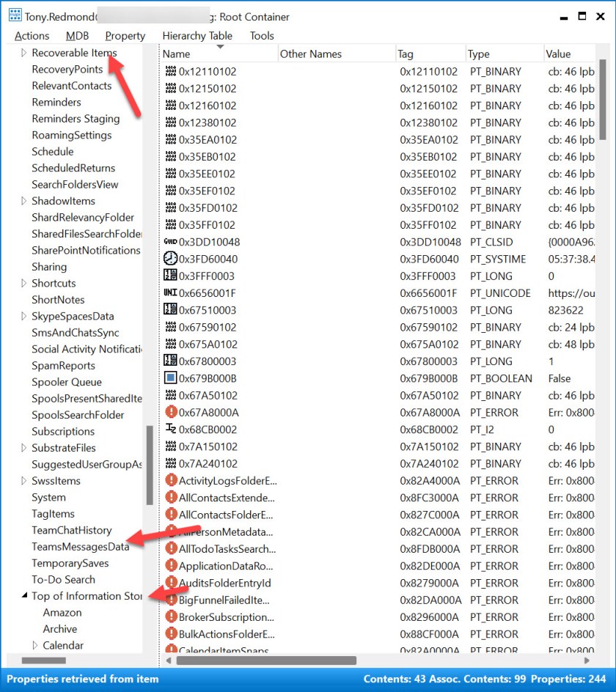This screenshot has height=692, width=616.
Task: Click the value 823622
Action: pyautogui.click(x=565, y=310)
